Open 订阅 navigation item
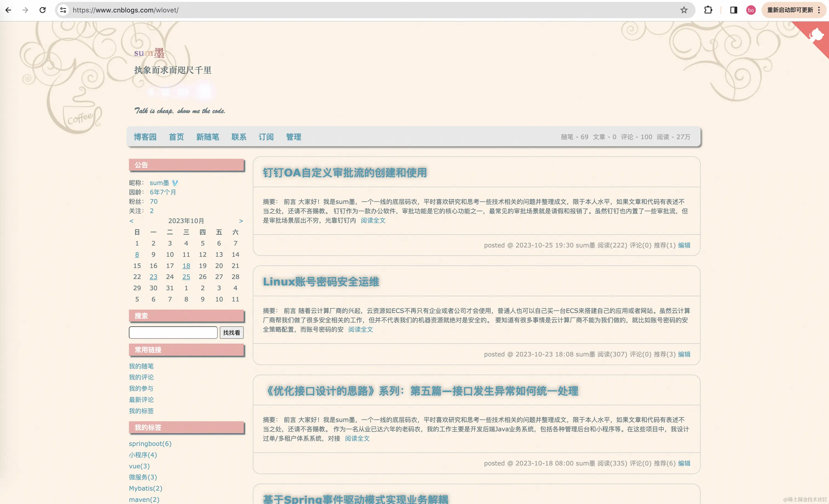829x504 pixels. pyautogui.click(x=266, y=137)
